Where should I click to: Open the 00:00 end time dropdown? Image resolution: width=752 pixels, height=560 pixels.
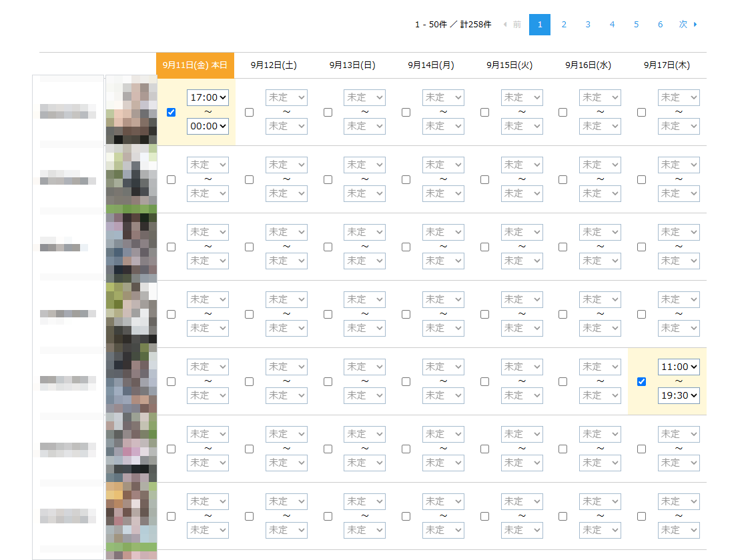208,127
